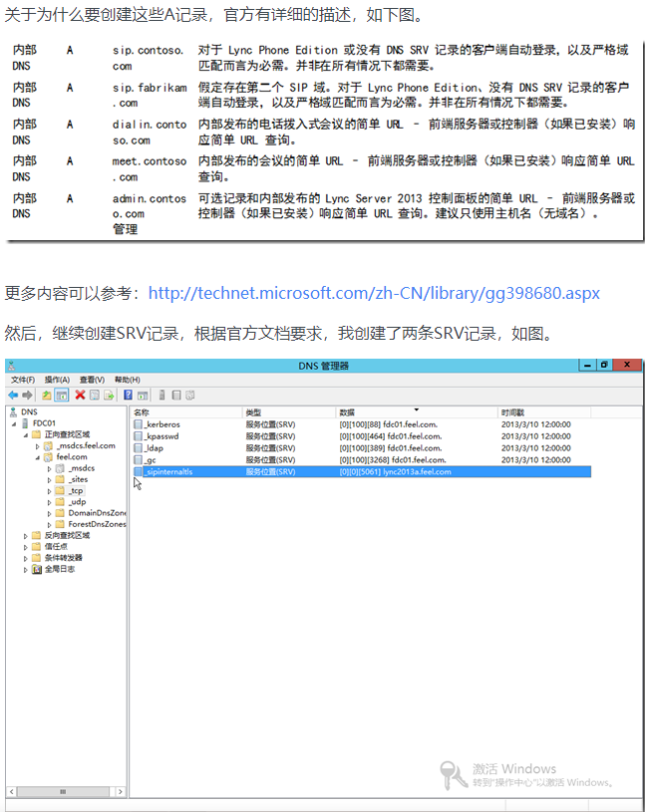
Task: Click the DNS Manager title bar icon
Action: 12,366
